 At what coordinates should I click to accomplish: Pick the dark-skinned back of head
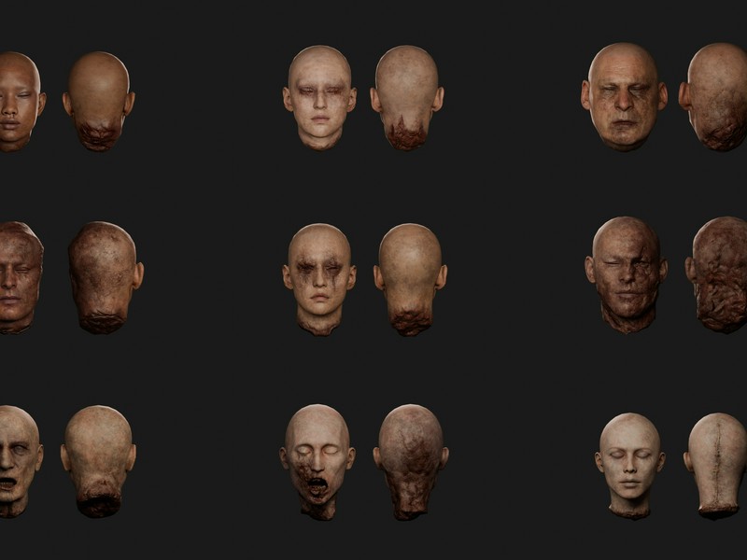[99, 102]
